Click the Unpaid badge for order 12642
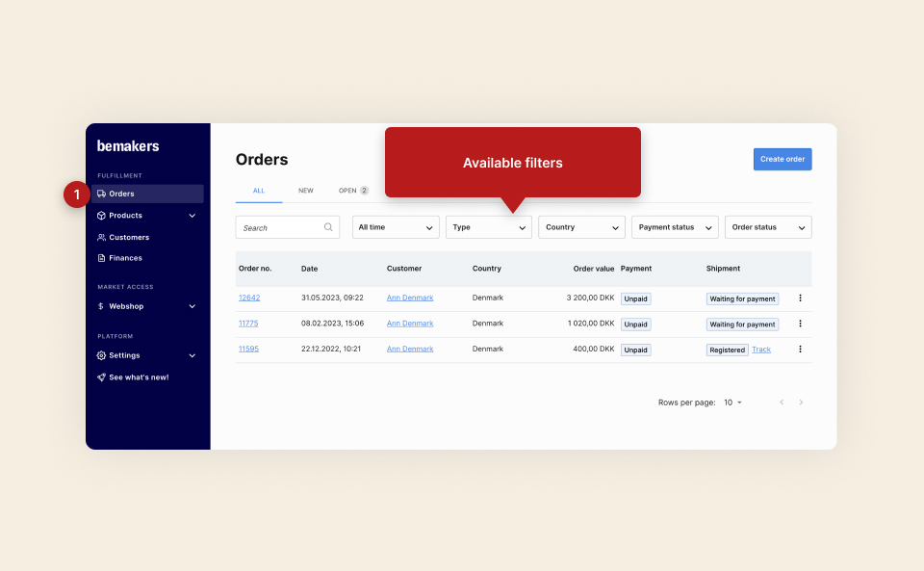The width and height of the screenshot is (924, 571). click(635, 298)
